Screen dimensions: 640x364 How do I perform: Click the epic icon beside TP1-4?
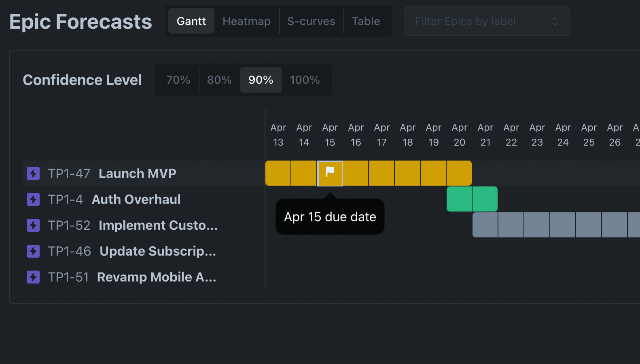(33, 199)
